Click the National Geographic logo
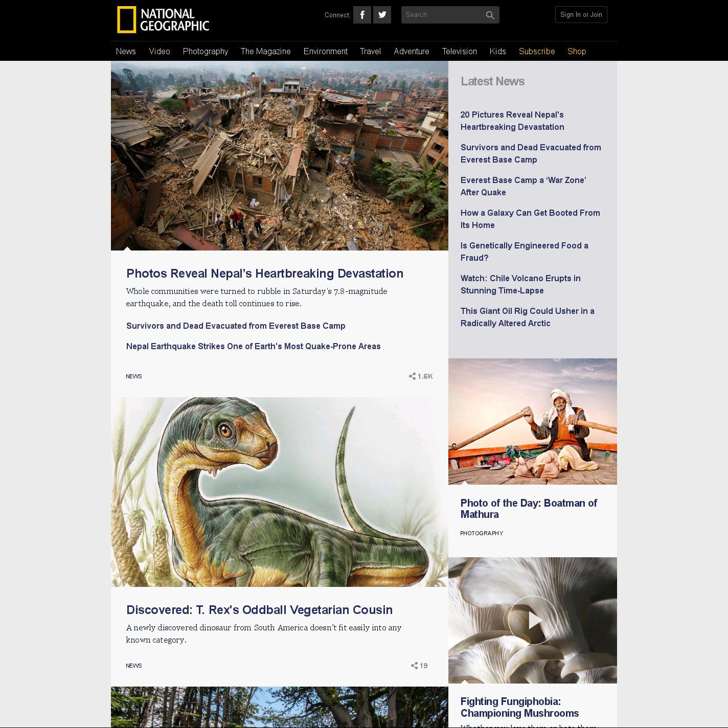The height and width of the screenshot is (728, 728). pyautogui.click(x=163, y=20)
